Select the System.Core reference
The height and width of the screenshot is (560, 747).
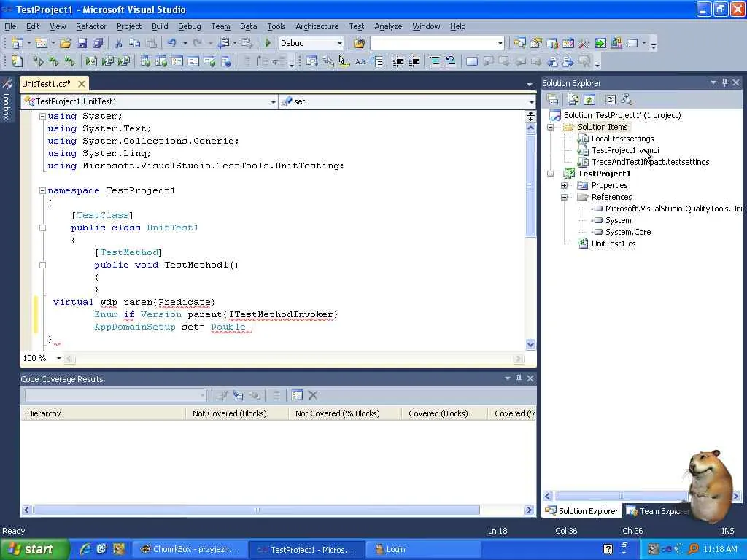(628, 232)
